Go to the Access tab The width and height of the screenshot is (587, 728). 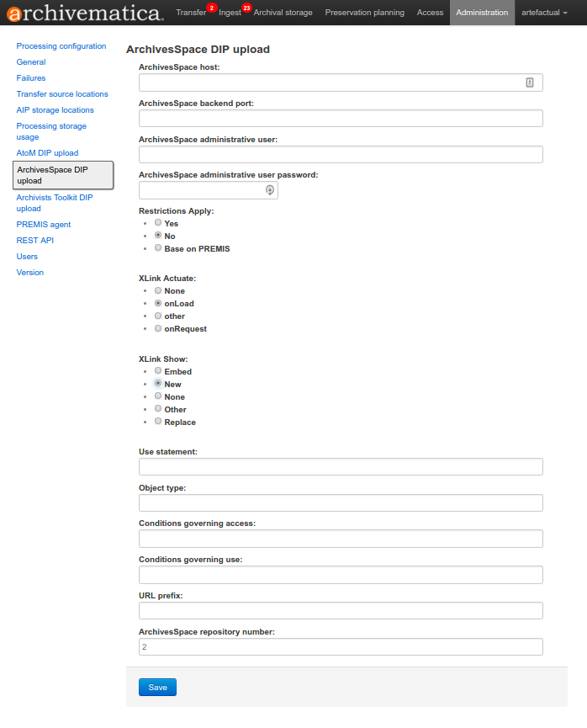point(430,13)
